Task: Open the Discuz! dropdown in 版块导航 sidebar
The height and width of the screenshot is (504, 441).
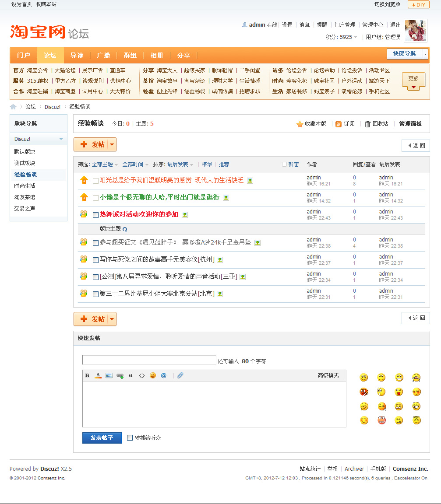Action: [39, 139]
